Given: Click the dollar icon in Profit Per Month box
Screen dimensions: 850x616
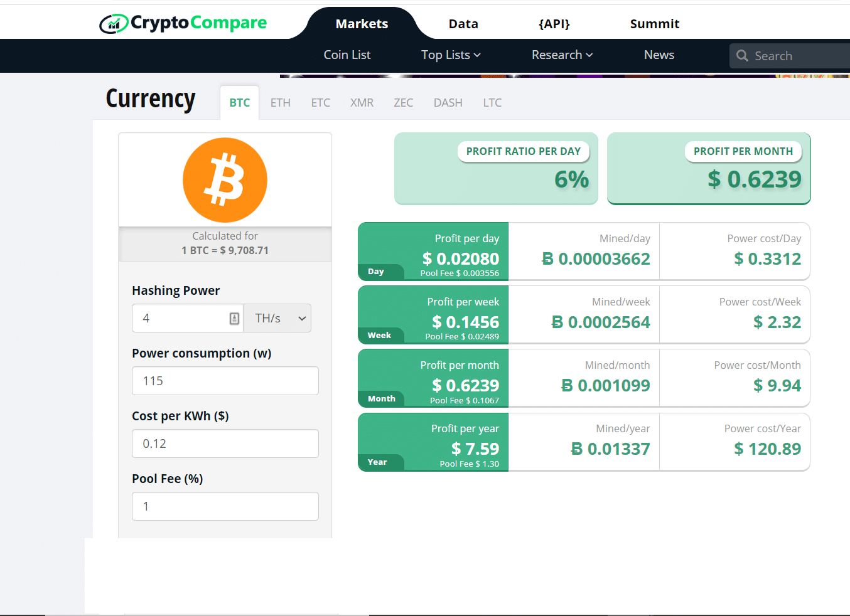Looking at the screenshot, I should (714, 180).
